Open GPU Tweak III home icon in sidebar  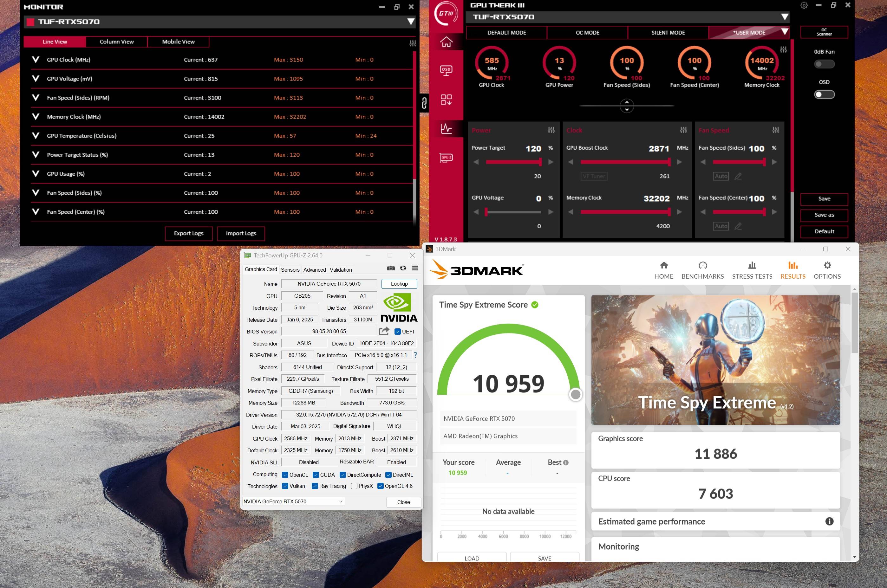[x=446, y=42]
